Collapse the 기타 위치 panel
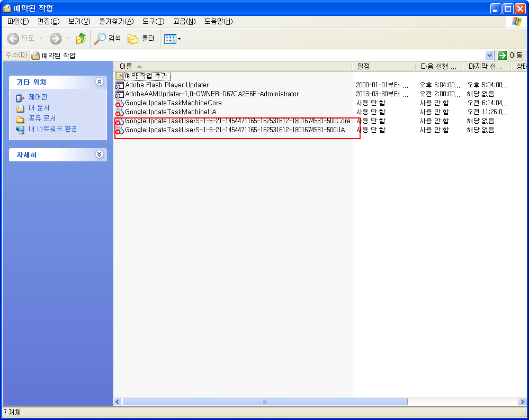Viewport: 529px width, 420px height. coord(99,82)
